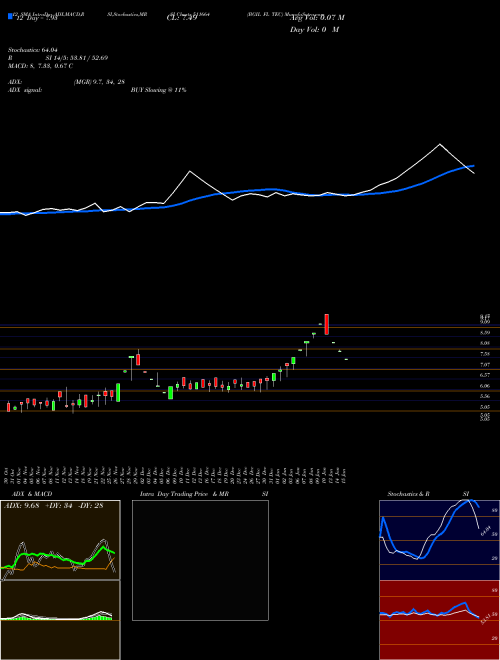
Task: Click the "7.07" price axis label
Action: (485, 365)
